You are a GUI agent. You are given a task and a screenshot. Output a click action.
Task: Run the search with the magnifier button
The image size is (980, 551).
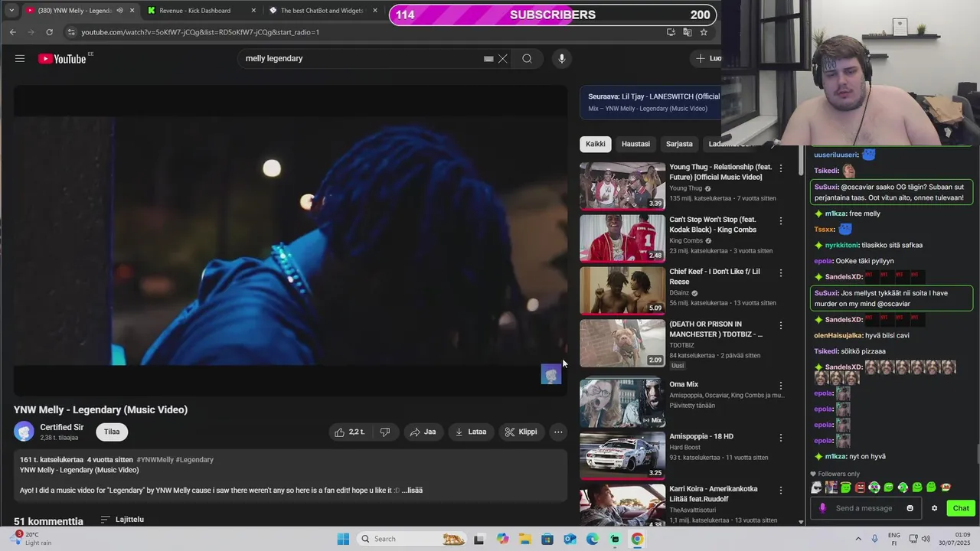tap(527, 59)
